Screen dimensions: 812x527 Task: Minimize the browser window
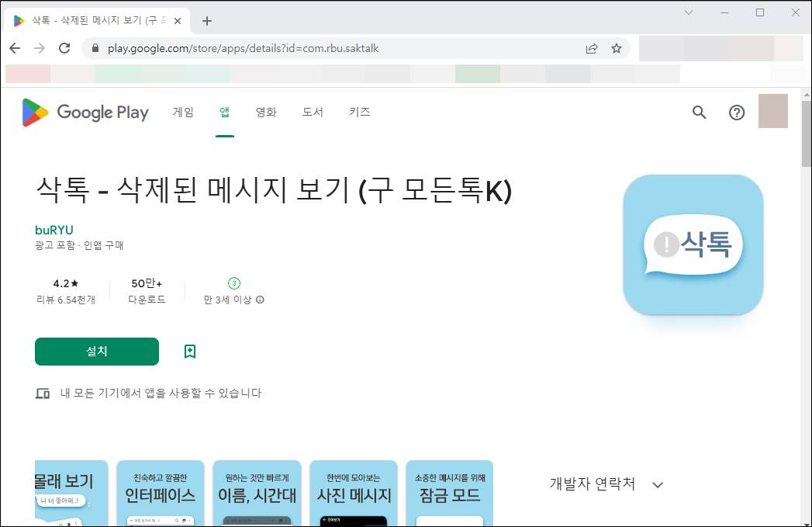point(724,12)
